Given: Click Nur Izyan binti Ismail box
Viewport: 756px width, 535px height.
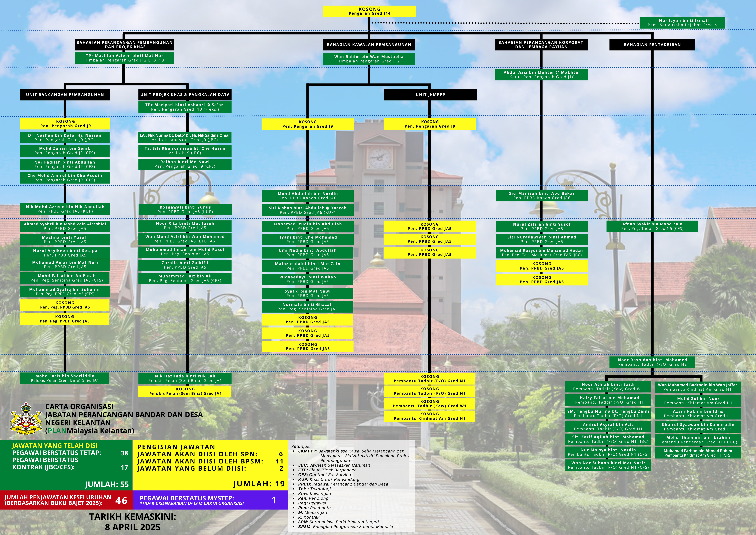Looking at the screenshot, I should (x=682, y=23).
